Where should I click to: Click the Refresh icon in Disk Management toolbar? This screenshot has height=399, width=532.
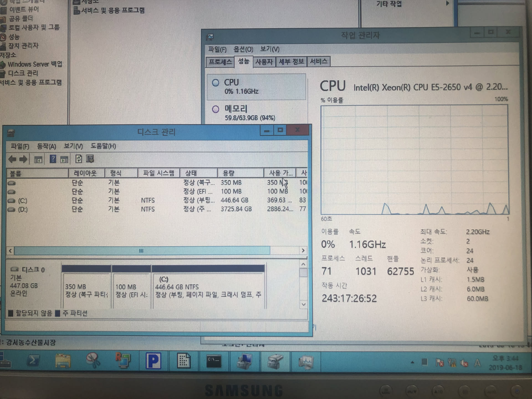(x=79, y=159)
